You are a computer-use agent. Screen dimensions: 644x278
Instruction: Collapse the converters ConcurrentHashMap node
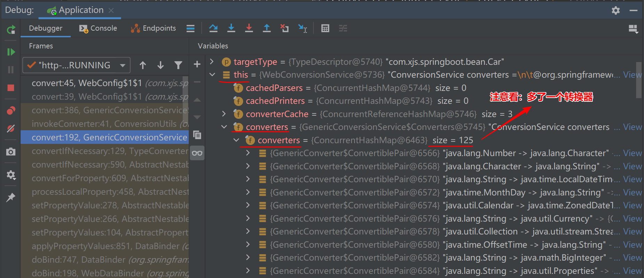[x=236, y=140]
